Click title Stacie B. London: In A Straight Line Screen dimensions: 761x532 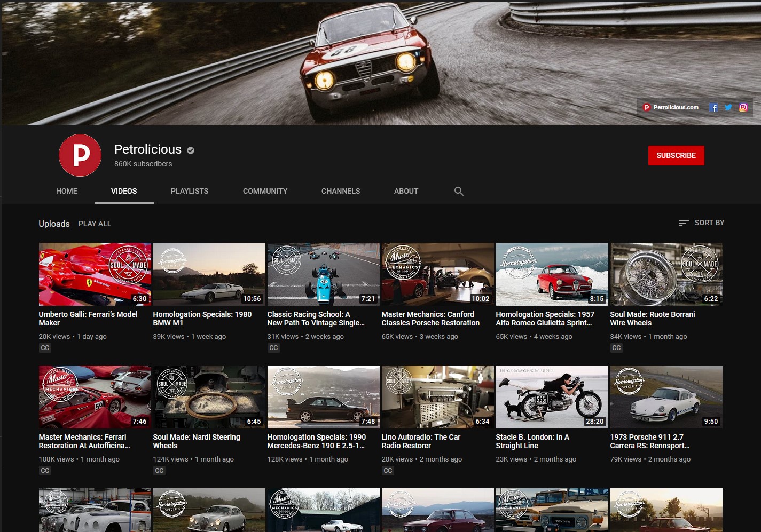tap(532, 441)
